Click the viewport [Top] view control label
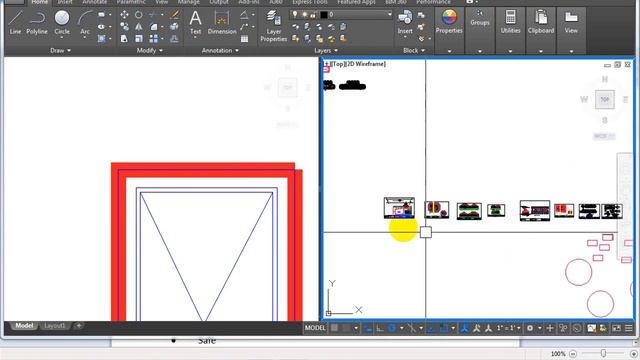 (x=337, y=64)
